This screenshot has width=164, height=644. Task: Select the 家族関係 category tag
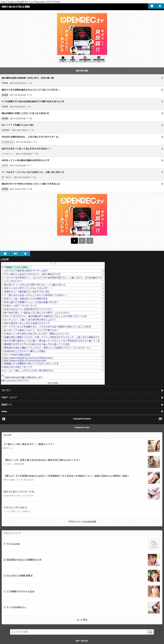tap(6, 130)
